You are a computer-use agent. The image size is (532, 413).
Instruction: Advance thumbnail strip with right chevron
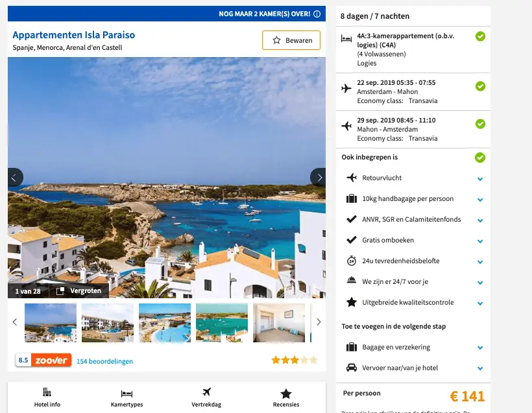pyautogui.click(x=319, y=322)
